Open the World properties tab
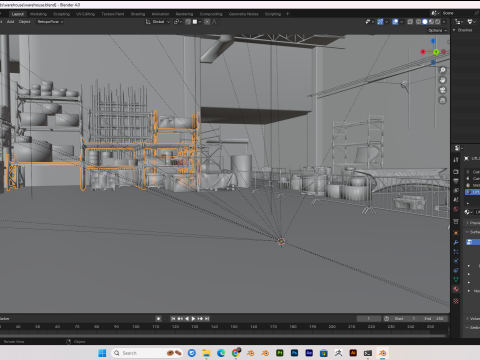Image resolution: width=480 pixels, height=360 pixels. pos(456,209)
